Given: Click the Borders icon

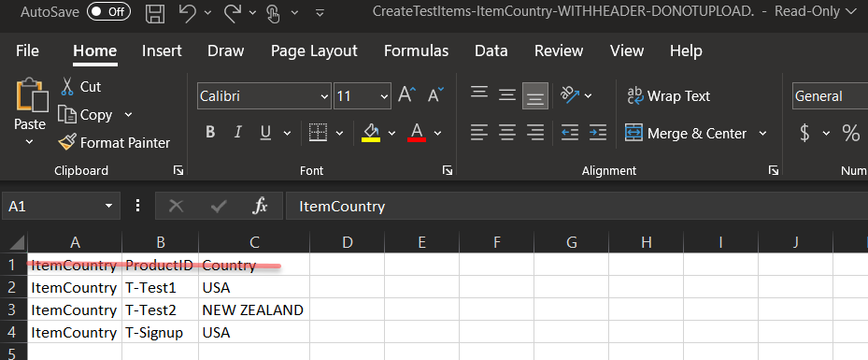Looking at the screenshot, I should [318, 133].
